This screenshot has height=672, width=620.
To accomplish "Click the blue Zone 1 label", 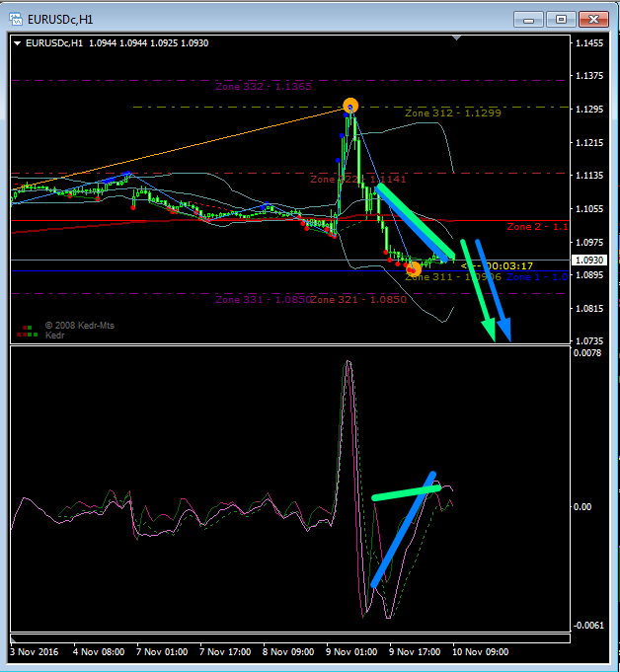I will (537, 277).
